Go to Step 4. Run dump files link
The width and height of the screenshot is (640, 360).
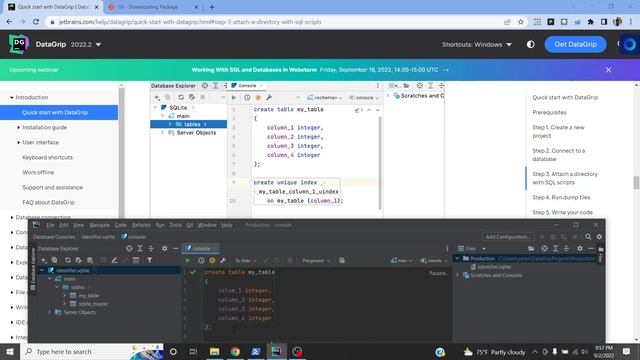click(561, 197)
